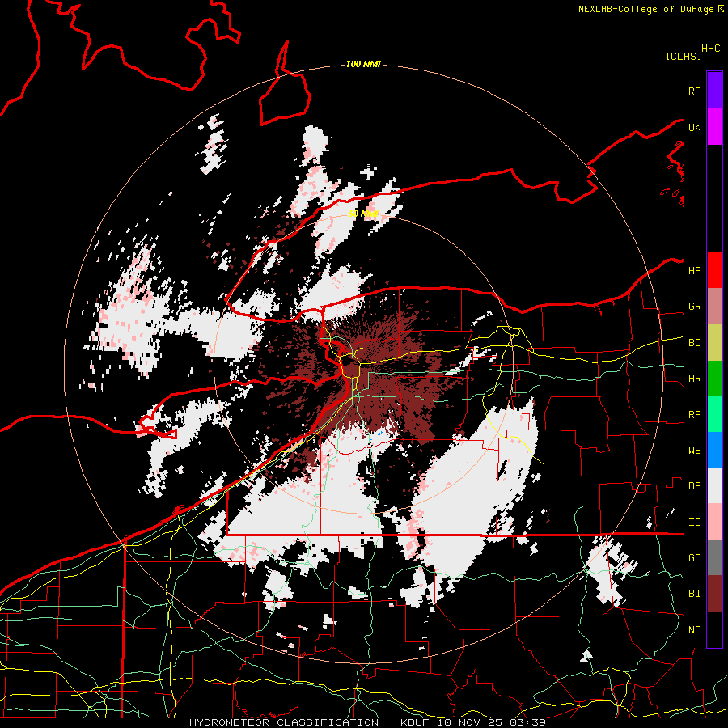The height and width of the screenshot is (728, 728).
Task: Click the HA legend label
Action: [x=695, y=271]
